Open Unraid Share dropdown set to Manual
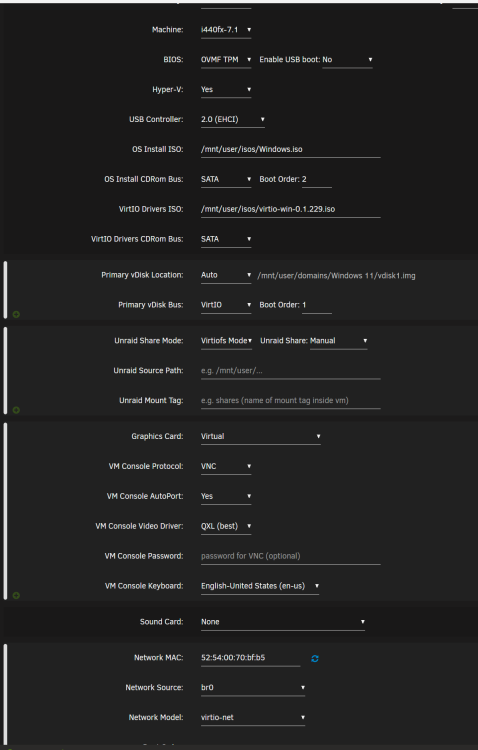Image resolution: width=478 pixels, height=750 pixels. click(339, 341)
